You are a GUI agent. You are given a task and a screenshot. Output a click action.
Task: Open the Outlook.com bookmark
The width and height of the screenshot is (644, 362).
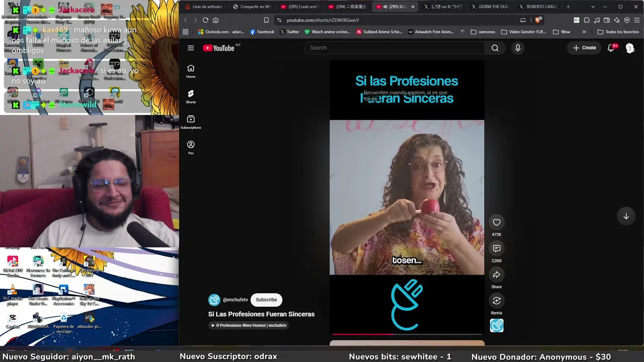click(221, 32)
